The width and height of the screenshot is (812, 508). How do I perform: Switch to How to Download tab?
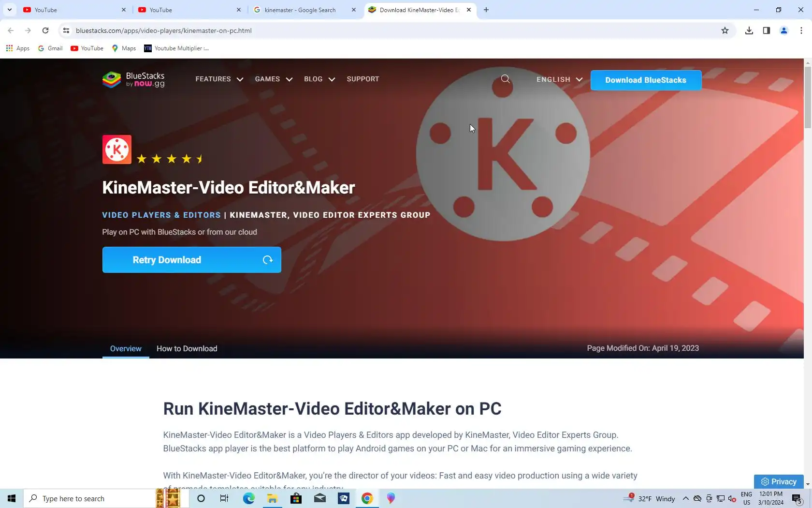(x=187, y=348)
